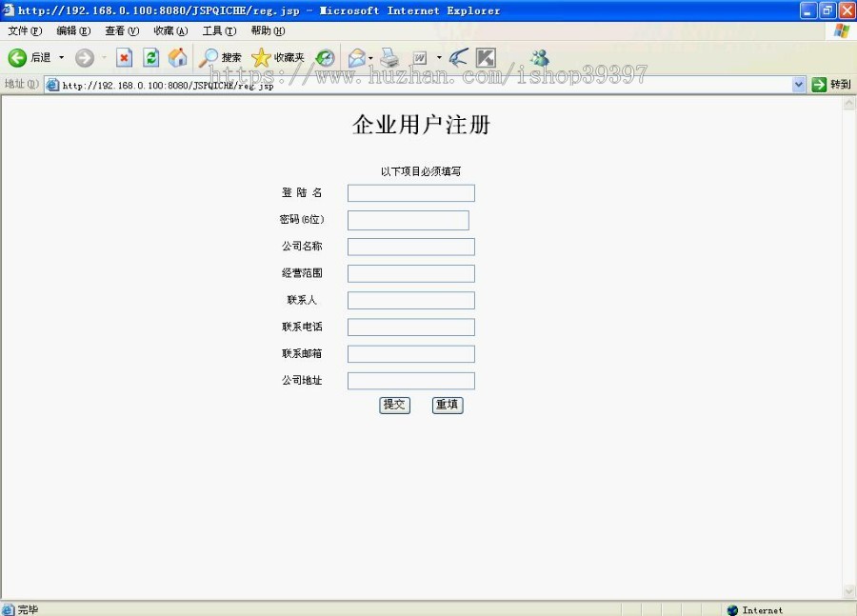Viewport: 857px width, 616px height.
Task: Focus the 公司地址 input field
Action: [x=411, y=381]
